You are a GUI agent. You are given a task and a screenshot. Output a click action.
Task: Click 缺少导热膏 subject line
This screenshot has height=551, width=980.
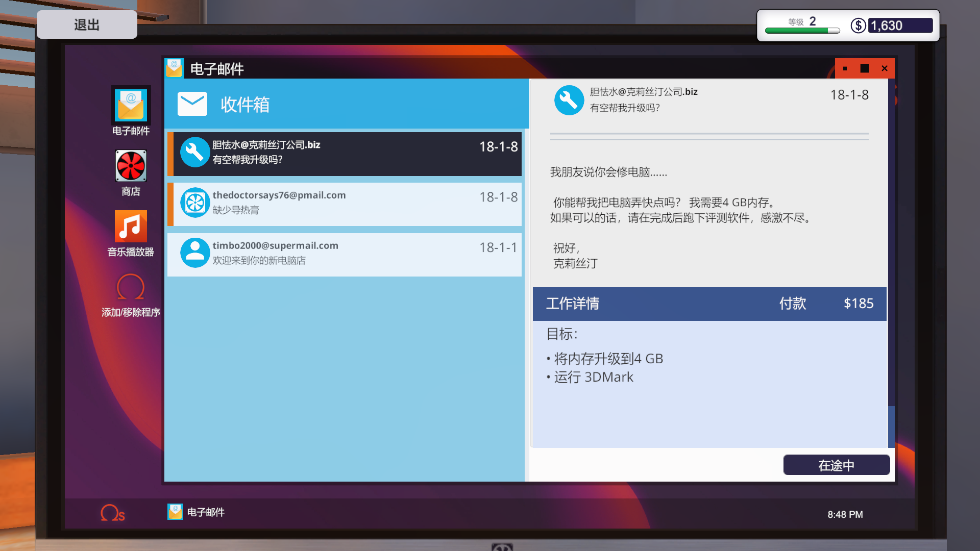point(236,210)
